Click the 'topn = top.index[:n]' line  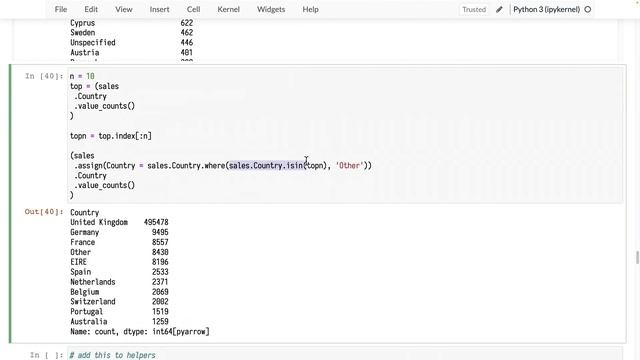tap(111, 136)
